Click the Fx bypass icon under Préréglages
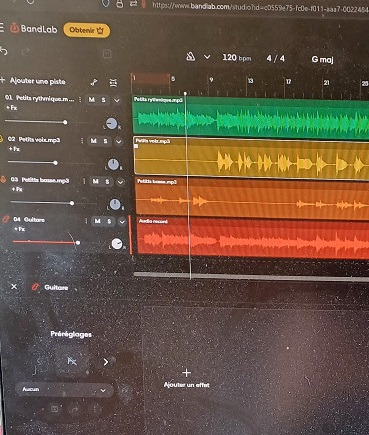 click(x=72, y=361)
